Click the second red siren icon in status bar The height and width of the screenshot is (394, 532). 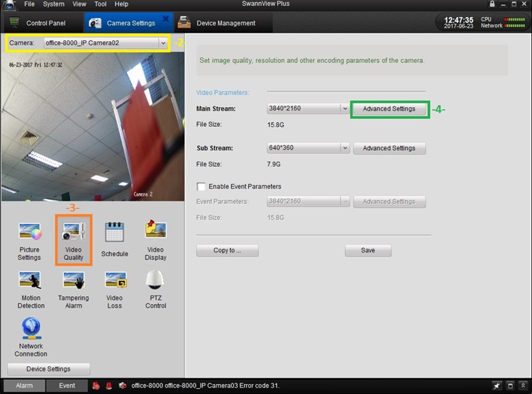click(109, 385)
